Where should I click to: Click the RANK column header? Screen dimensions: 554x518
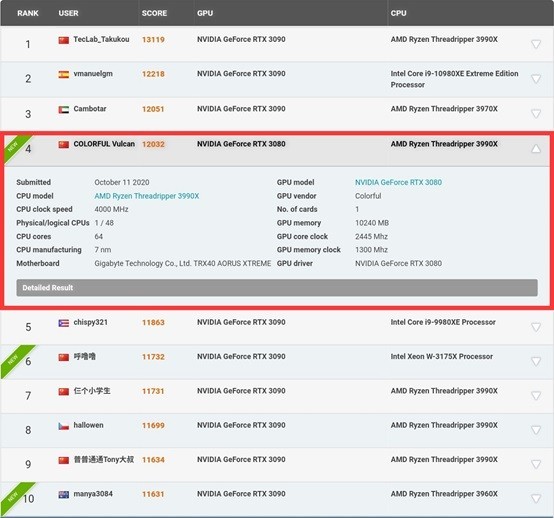click(x=28, y=13)
